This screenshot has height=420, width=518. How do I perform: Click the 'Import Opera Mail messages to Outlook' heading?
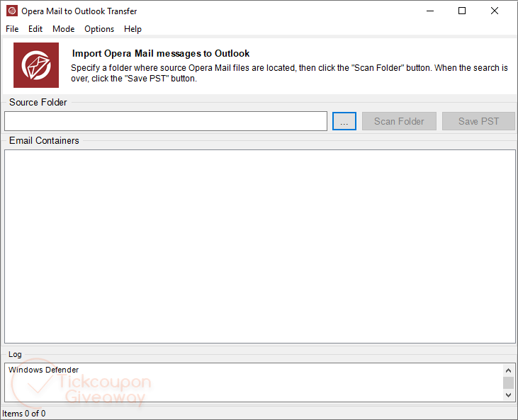pyautogui.click(x=161, y=54)
